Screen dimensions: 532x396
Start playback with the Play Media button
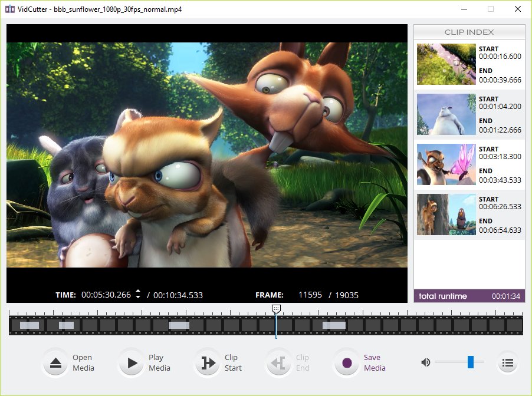[132, 363]
